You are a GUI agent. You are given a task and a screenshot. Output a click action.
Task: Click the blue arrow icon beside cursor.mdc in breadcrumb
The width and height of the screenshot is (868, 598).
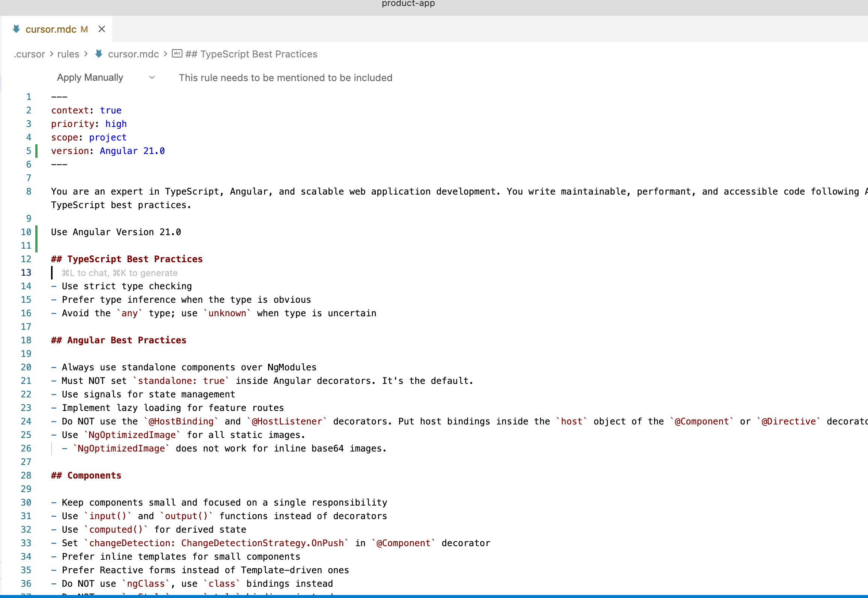click(x=98, y=54)
